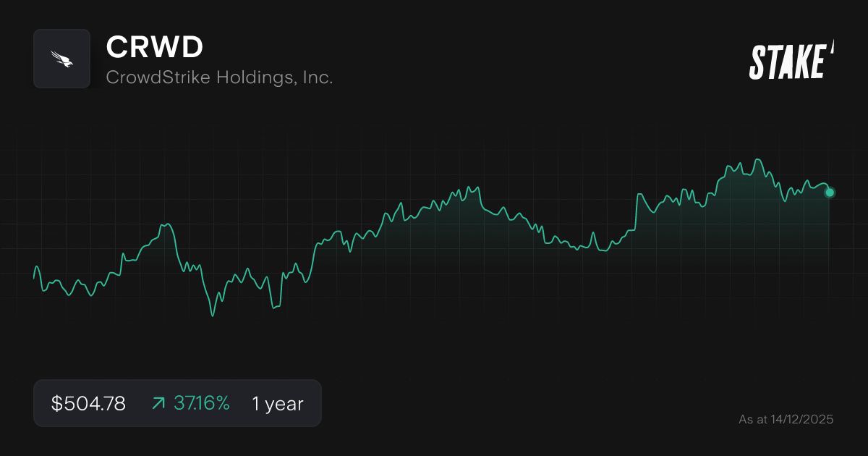Image resolution: width=868 pixels, height=456 pixels.
Task: Click the leftmost start of chart line
Action: point(34,278)
